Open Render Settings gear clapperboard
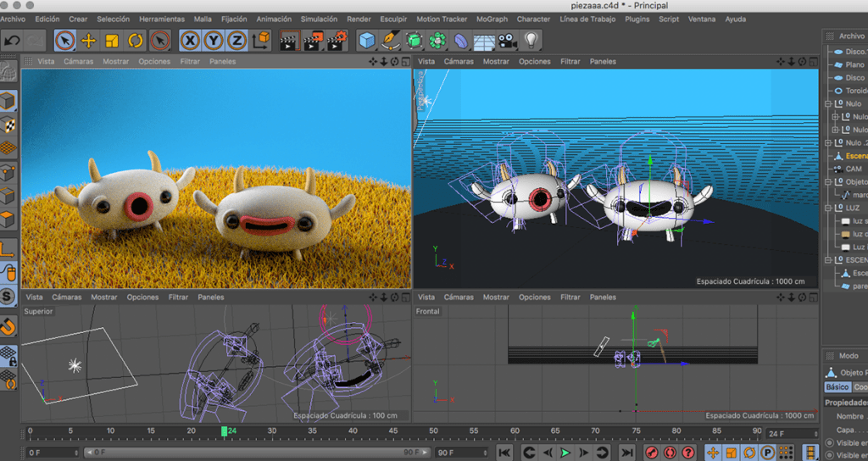Viewport: 868px width, 461px height. [337, 41]
